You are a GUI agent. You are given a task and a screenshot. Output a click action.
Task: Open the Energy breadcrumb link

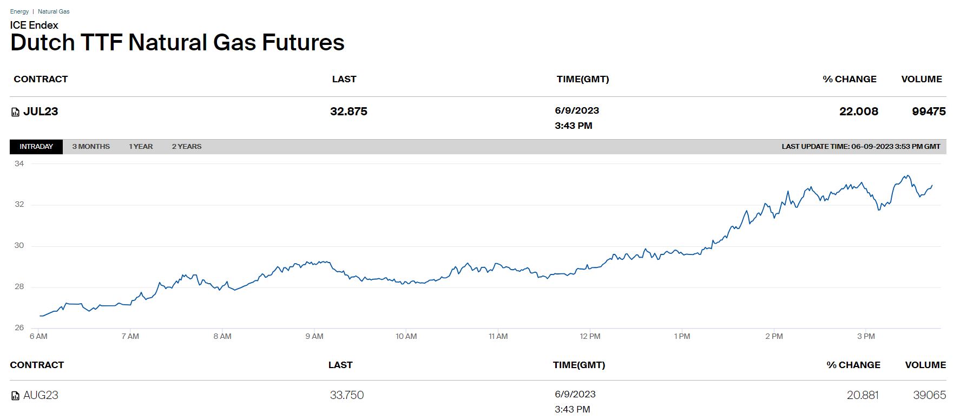(x=19, y=11)
